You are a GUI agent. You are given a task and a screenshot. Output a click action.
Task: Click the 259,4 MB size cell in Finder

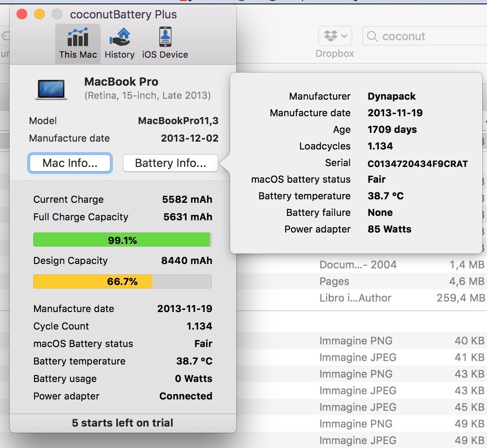(461, 298)
